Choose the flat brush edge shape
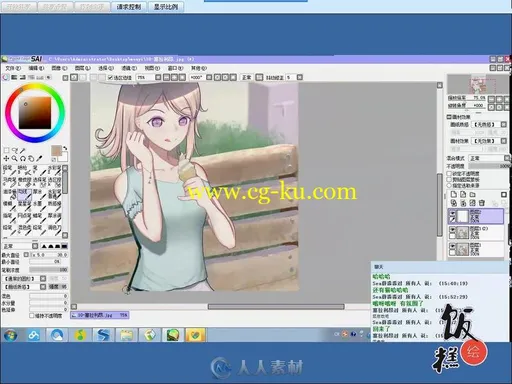 (x=64, y=246)
